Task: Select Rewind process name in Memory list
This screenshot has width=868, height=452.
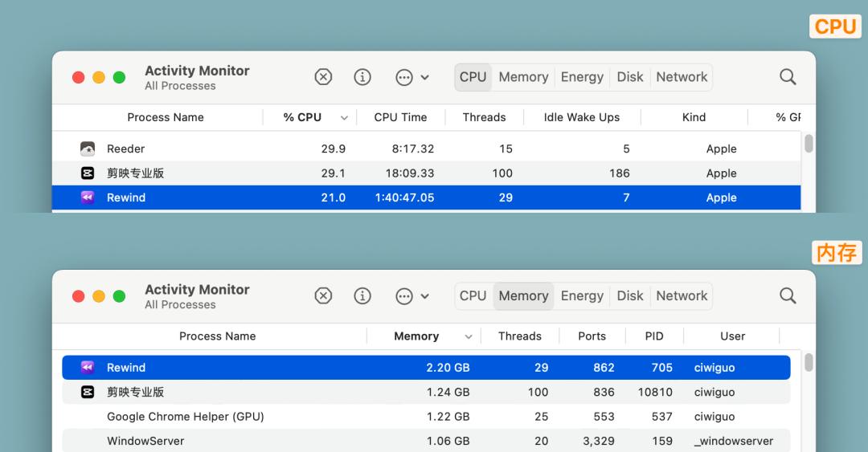Action: (126, 368)
